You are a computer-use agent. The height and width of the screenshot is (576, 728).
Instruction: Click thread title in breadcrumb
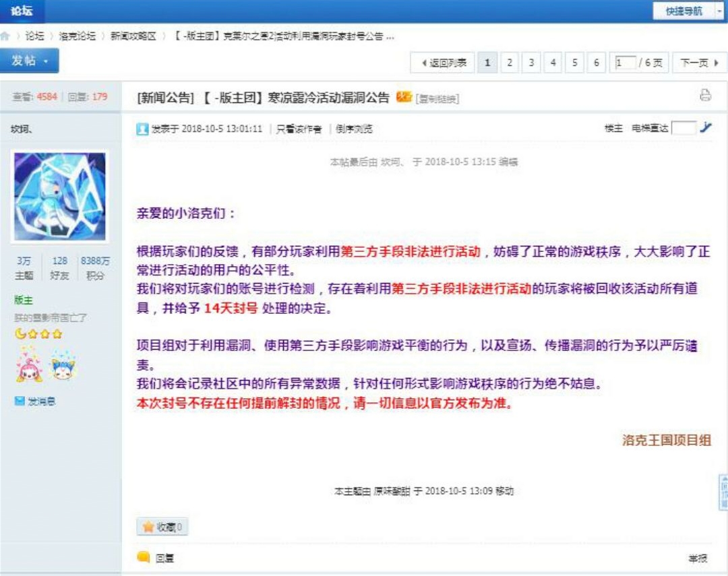coord(284,36)
